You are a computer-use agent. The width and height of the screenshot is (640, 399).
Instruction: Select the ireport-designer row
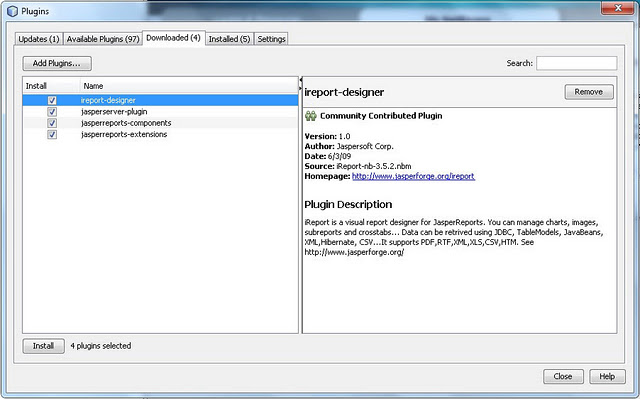[x=160, y=100]
